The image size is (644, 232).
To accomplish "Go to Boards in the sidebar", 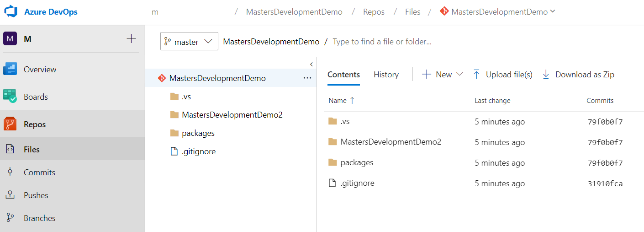I will [x=36, y=97].
